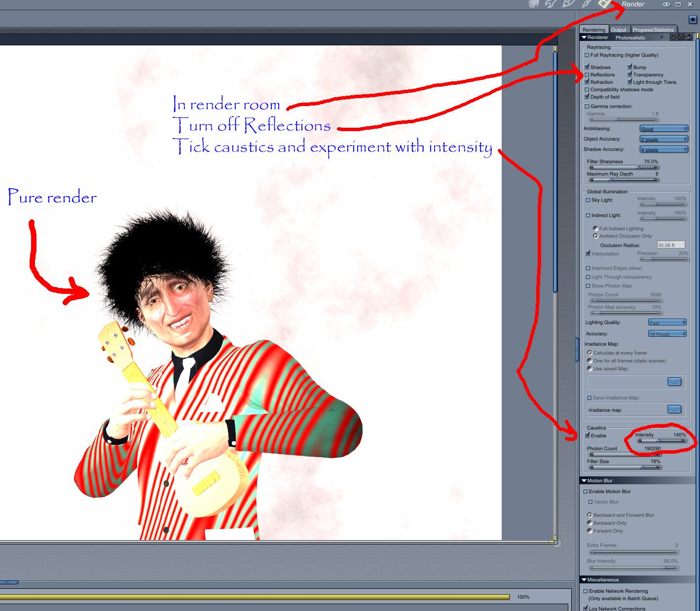Screen dimensions: 700x611
Task: Toggle Caustics Enable checkbox
Action: coord(588,435)
